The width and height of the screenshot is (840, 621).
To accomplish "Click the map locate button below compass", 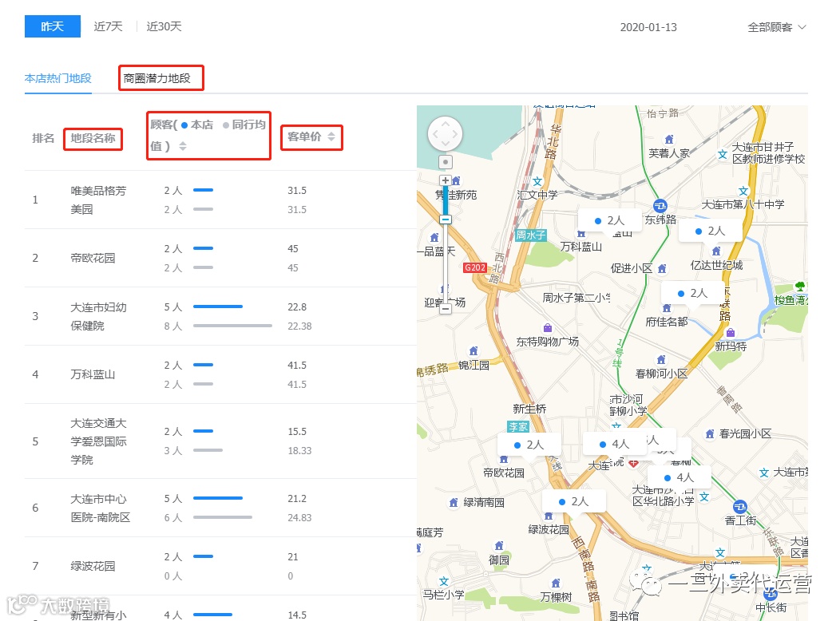I will click(x=446, y=162).
